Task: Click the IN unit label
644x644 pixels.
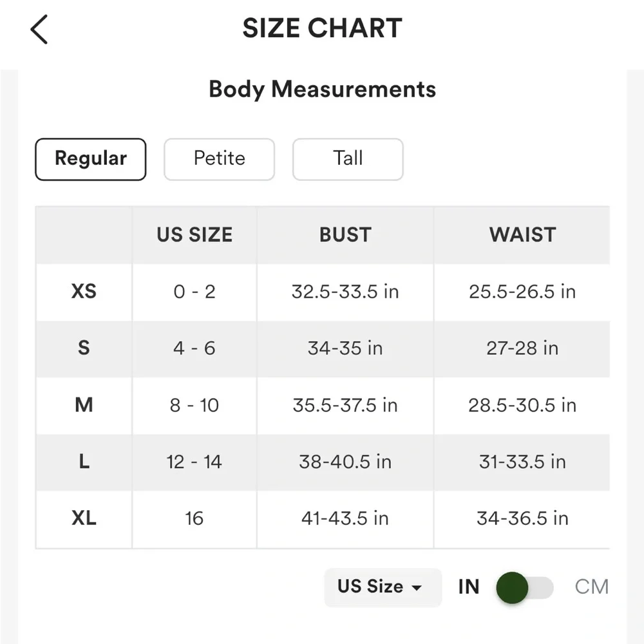Action: tap(469, 587)
